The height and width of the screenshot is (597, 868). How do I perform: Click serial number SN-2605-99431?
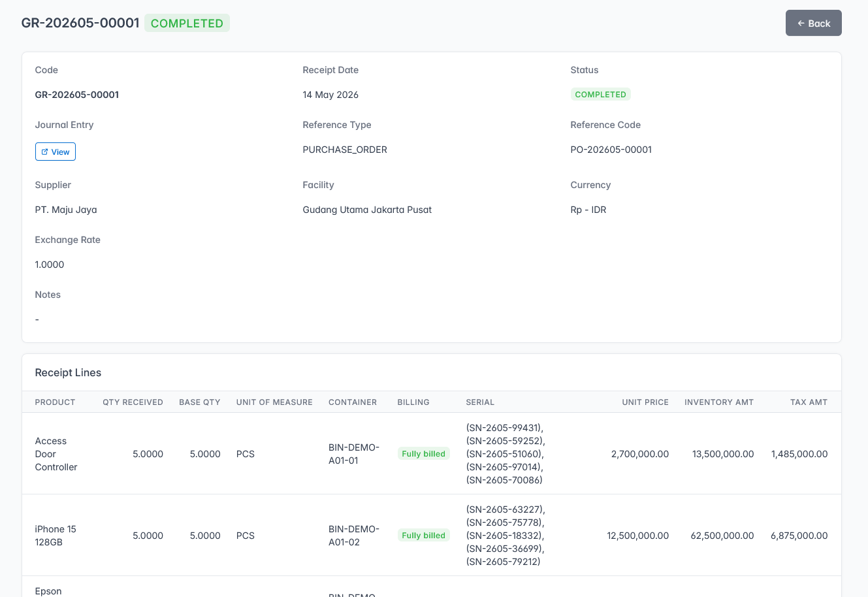tap(505, 428)
